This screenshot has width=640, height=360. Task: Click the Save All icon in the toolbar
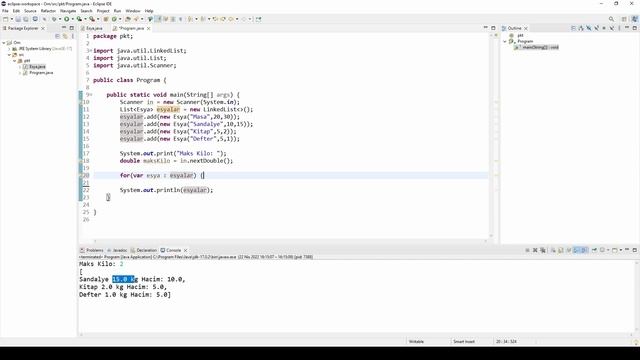point(26,19)
